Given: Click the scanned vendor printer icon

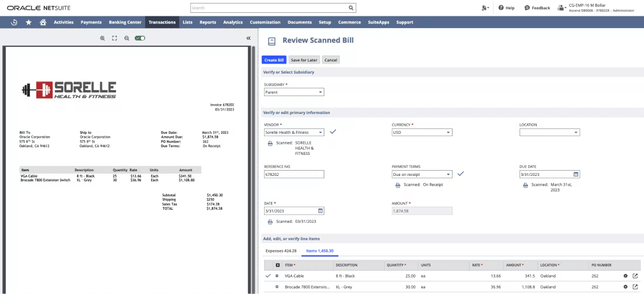Looking at the screenshot, I should [270, 144].
